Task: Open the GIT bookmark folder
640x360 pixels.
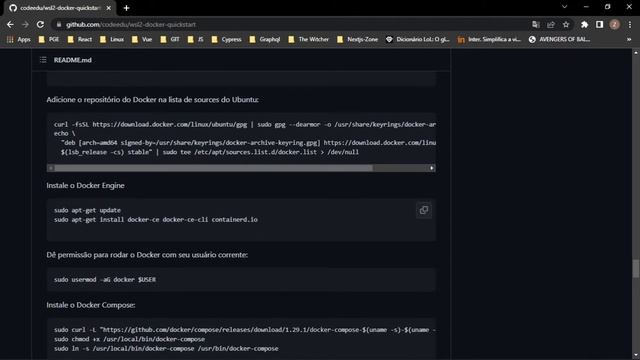Action: tap(170, 39)
